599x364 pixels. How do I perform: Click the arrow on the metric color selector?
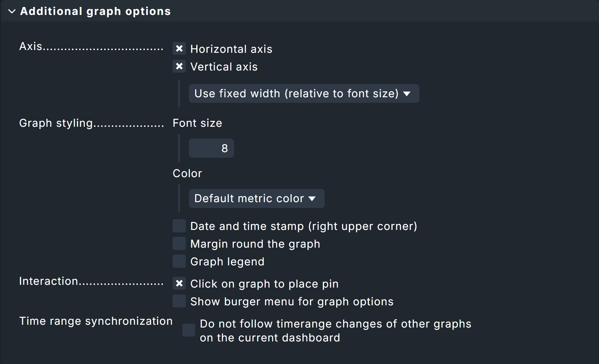(x=313, y=198)
